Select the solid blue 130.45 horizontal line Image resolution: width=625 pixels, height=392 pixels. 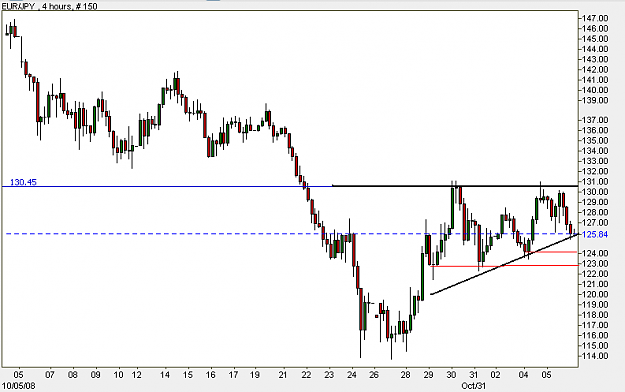click(167, 186)
